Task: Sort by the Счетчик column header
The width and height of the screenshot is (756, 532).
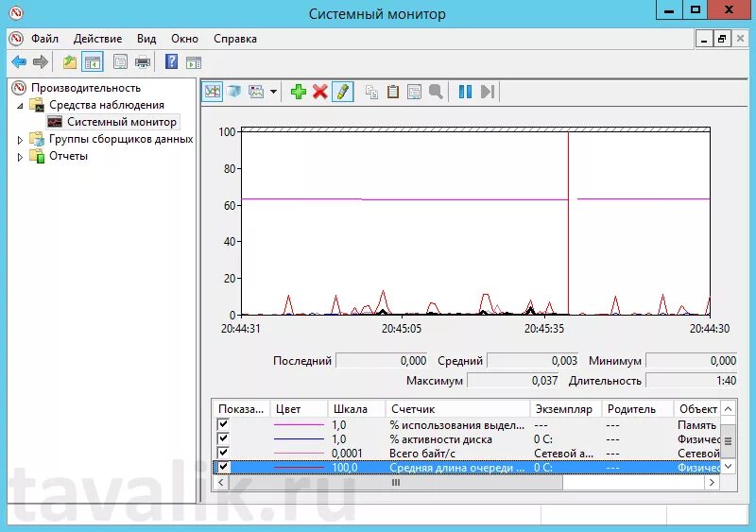Action: [457, 409]
